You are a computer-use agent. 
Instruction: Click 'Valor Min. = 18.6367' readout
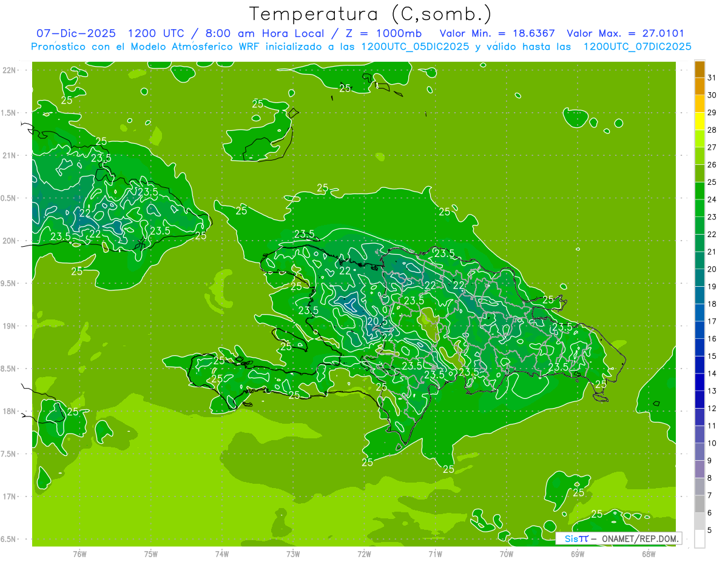[x=497, y=34]
